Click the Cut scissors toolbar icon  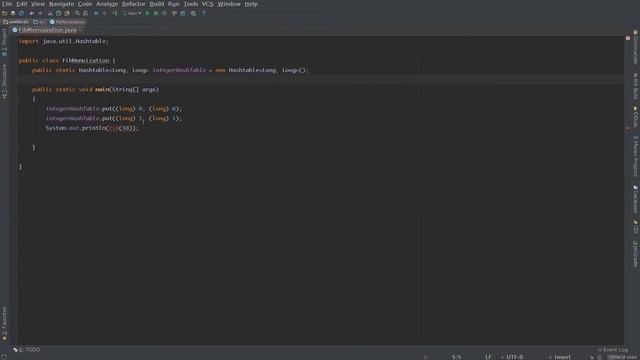coord(50,13)
